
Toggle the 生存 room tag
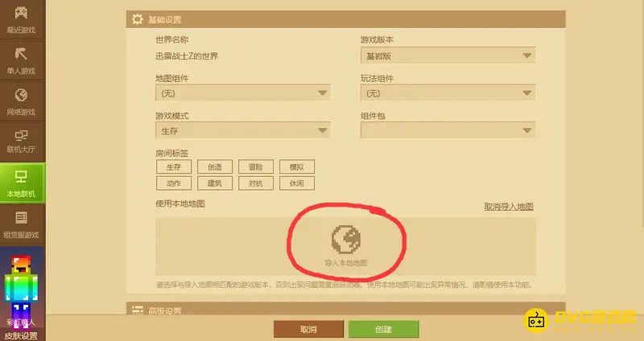click(174, 167)
